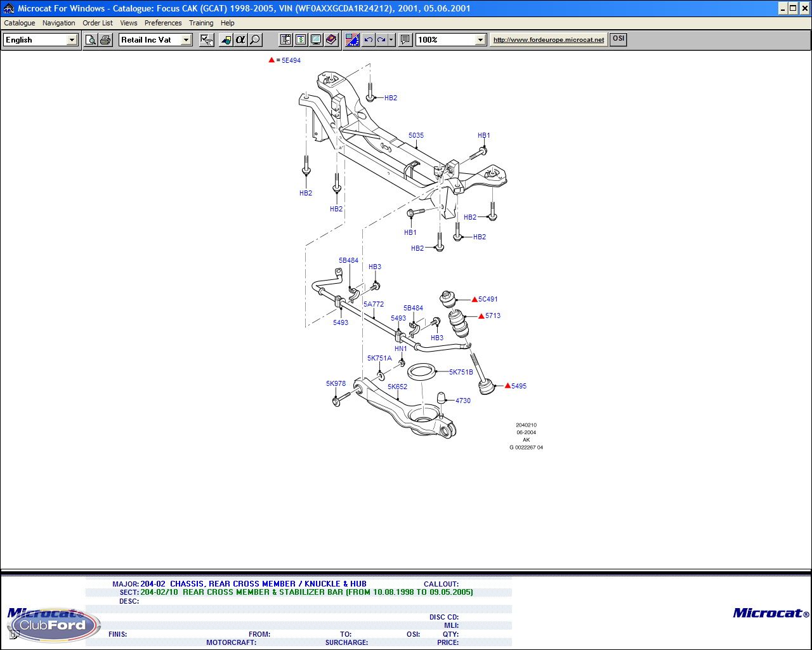Open the Catalogue menu
Viewport: 812px width, 650px height.
click(x=20, y=23)
